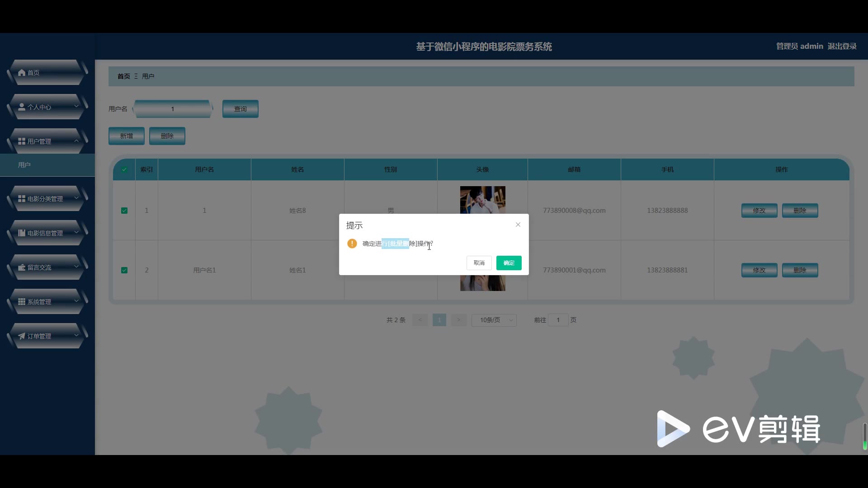Click the home icon in sidebar
This screenshot has width=868, height=488.
click(22, 73)
